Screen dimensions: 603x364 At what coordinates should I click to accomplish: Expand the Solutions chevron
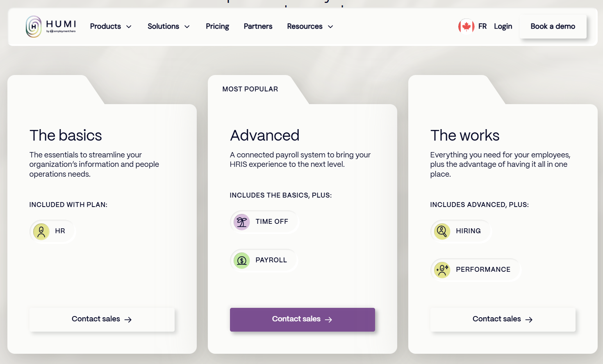[187, 27]
